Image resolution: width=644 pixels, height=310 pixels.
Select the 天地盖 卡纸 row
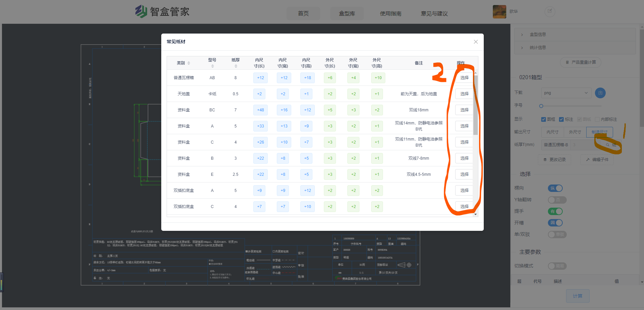click(464, 94)
